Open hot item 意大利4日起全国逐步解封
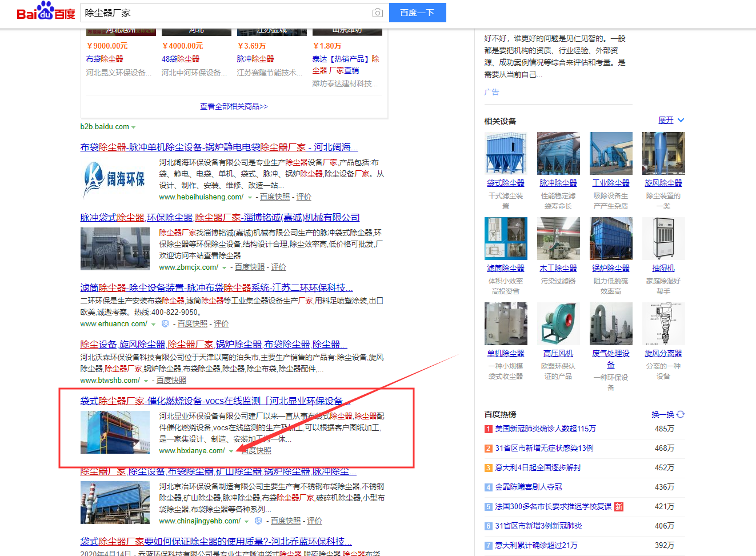Viewport: 756px width, 556px height. (538, 467)
